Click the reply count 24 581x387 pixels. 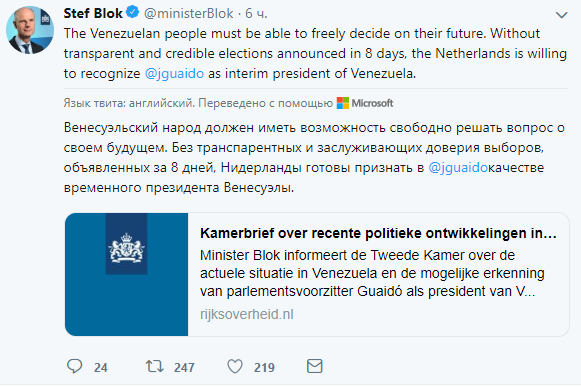[x=101, y=367]
